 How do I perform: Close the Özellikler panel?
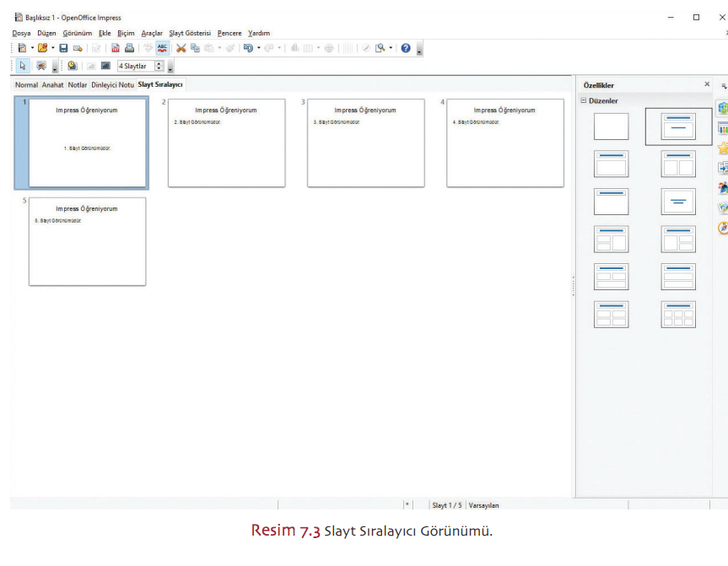click(x=707, y=84)
